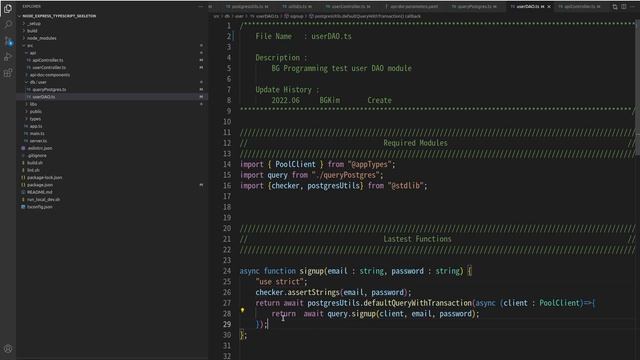Open the Accounts icon at bottom left
The image size is (640, 360).
pos(8,349)
